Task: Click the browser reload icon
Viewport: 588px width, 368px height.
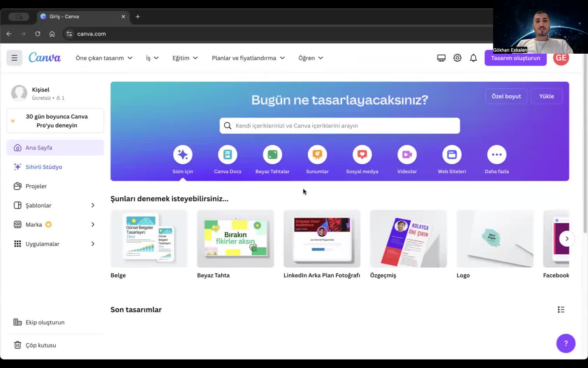Action: pos(38,34)
